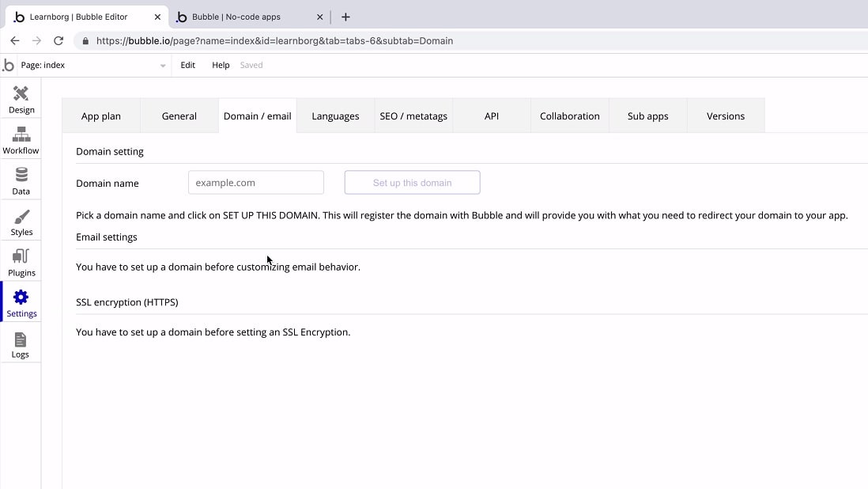Open a new browser tab with plus

[345, 17]
